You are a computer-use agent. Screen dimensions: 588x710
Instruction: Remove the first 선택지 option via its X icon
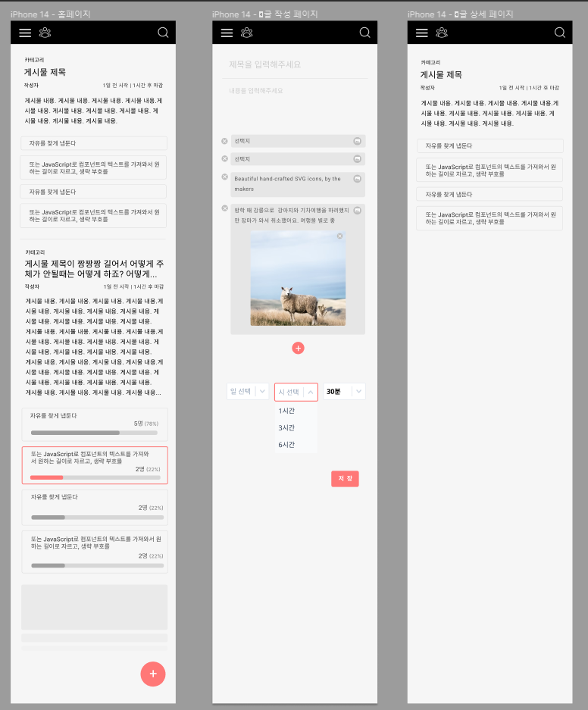click(224, 141)
